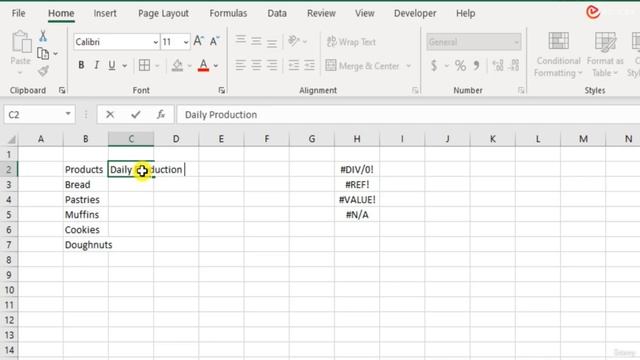Switch to the Insert tab
The image size is (640, 360).
coord(105,13)
